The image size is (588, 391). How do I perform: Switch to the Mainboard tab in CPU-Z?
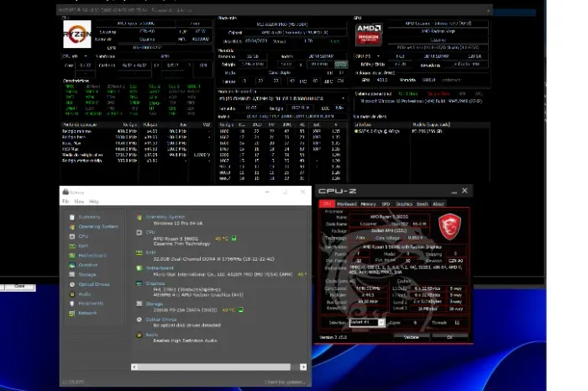[347, 203]
